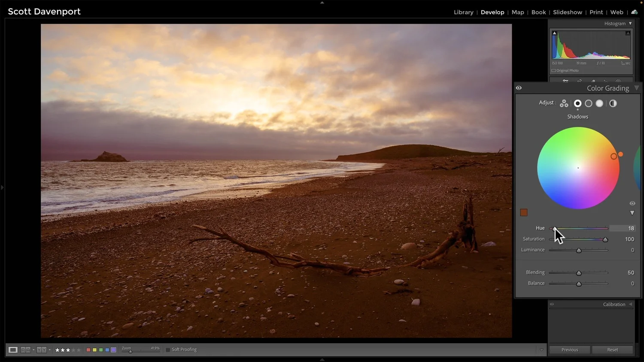Select the Global color grading adjustment

pyautogui.click(x=613, y=103)
